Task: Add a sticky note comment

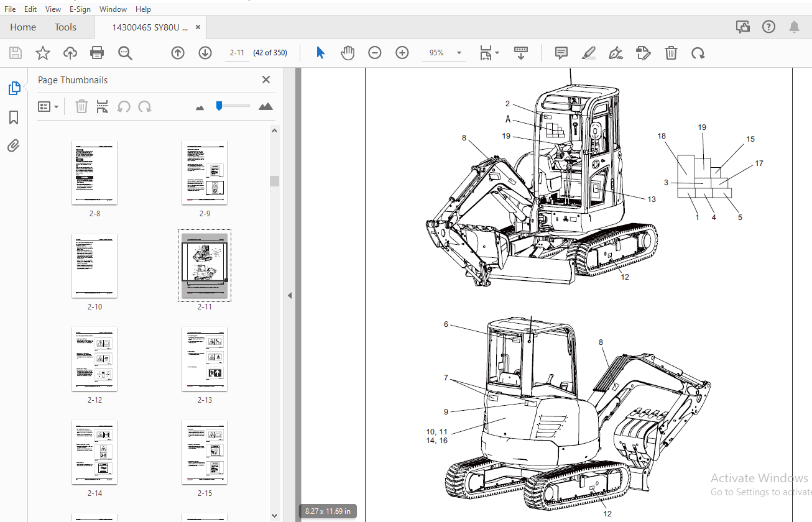Action: (x=561, y=53)
